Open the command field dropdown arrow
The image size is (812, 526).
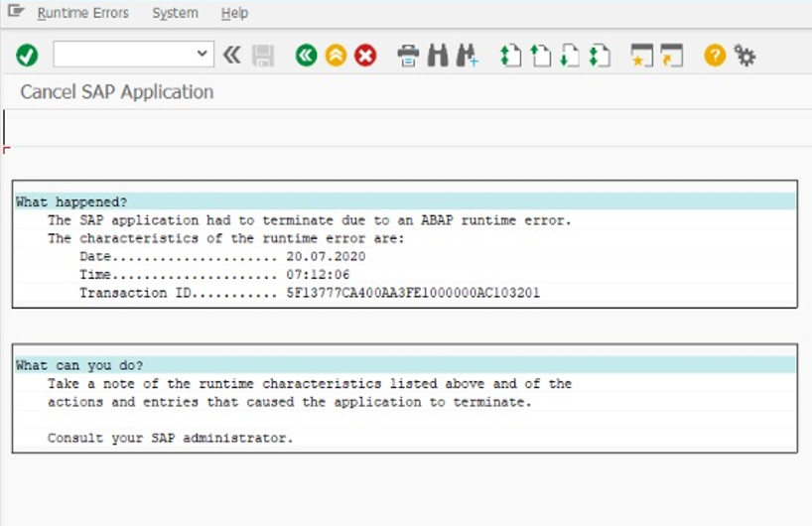pyautogui.click(x=202, y=54)
